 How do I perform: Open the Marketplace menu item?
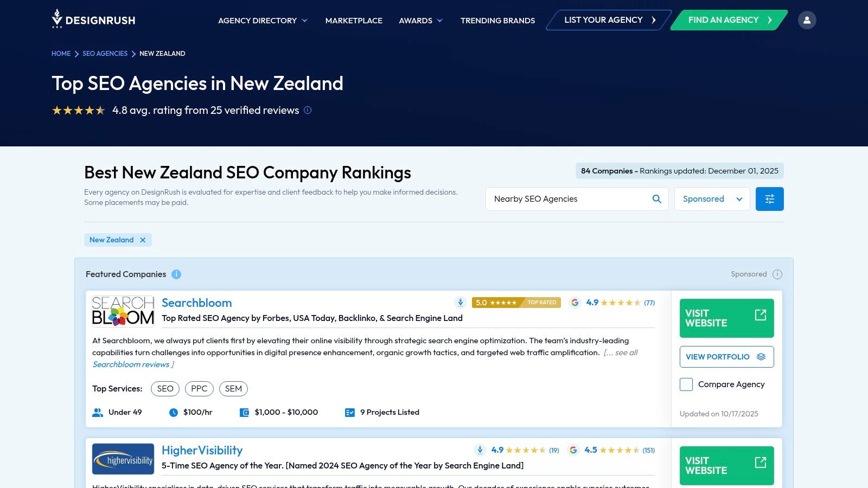click(353, 20)
